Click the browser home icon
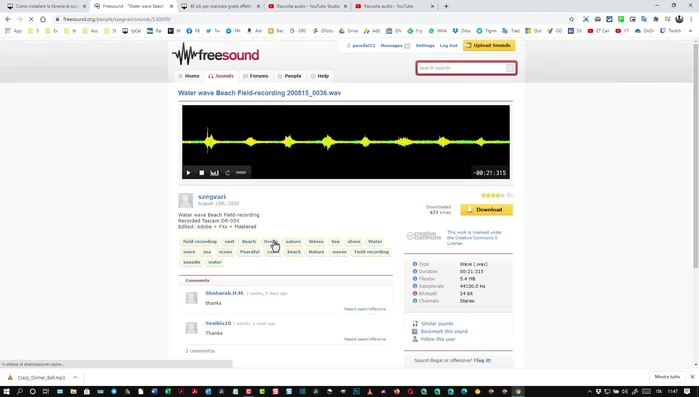Screen dimensions: 699x397 (x=43, y=19)
